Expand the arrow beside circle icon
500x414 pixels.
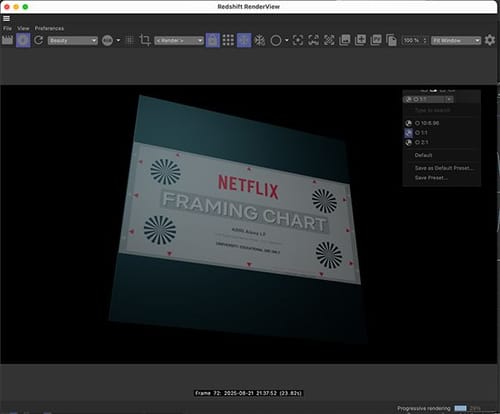pos(287,41)
